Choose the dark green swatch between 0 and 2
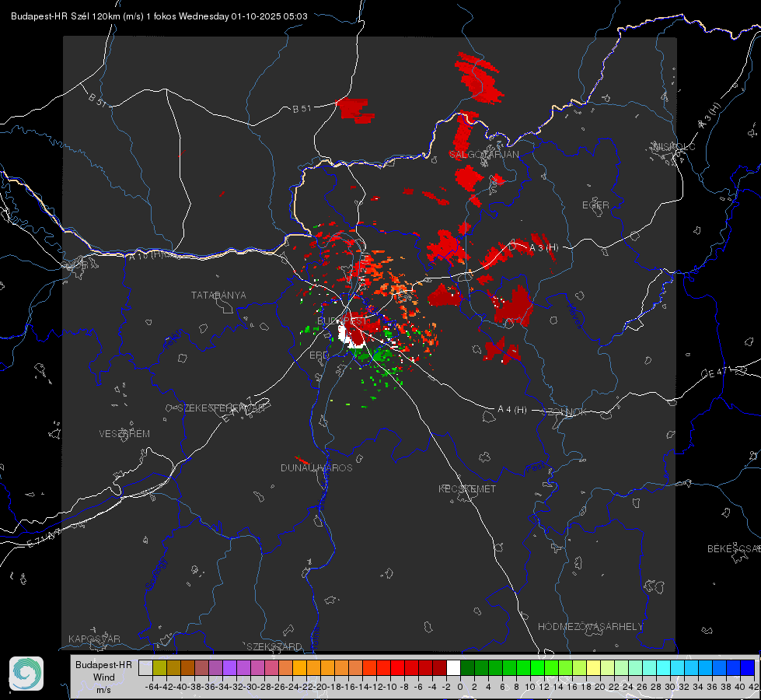The width and height of the screenshot is (761, 700). coord(467,668)
